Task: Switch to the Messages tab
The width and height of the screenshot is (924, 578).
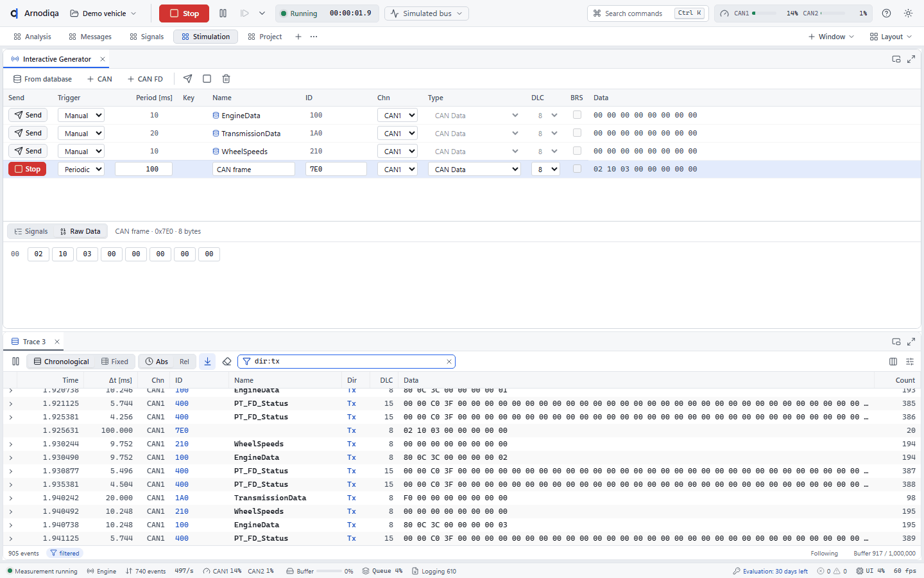Action: [x=90, y=37]
